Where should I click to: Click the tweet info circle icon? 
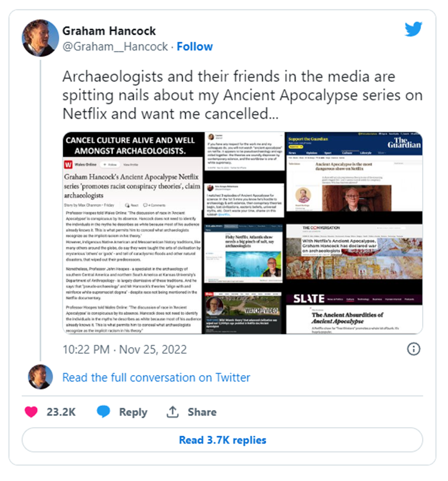point(413,349)
